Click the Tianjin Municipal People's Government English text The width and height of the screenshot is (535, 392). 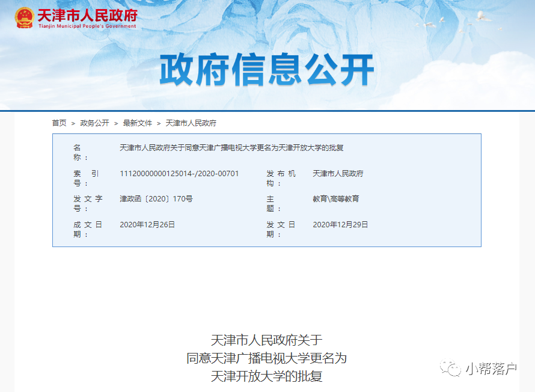pyautogui.click(x=87, y=26)
